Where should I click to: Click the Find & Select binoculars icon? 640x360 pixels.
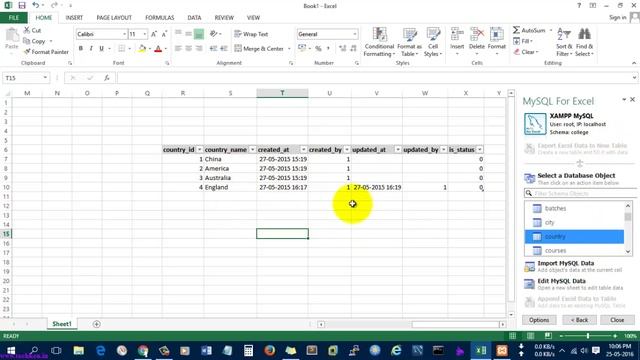584,35
